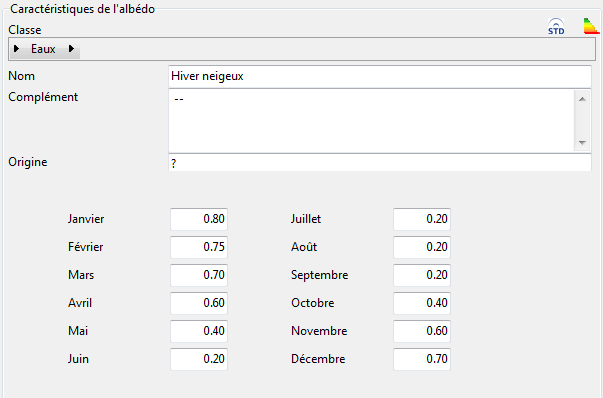Click the energy label color icon
The image size is (603, 398).
591,26
